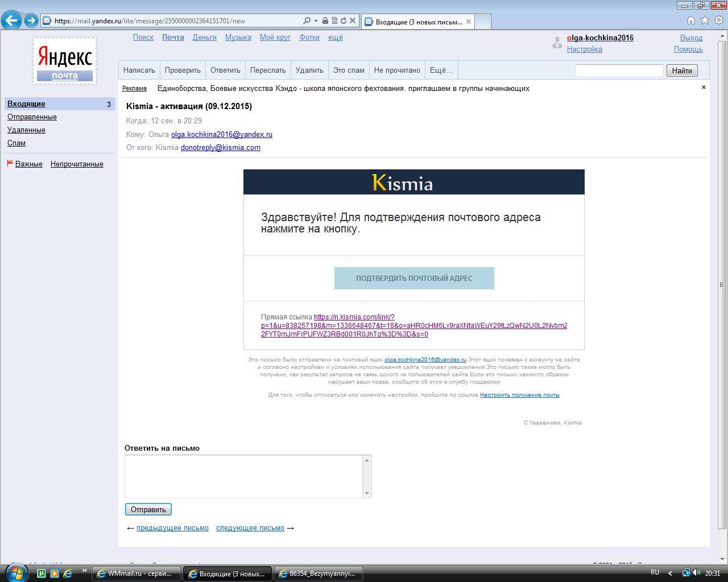Open the n.kismia.com direct link
The height and width of the screenshot is (582, 728).
pyautogui.click(x=414, y=326)
